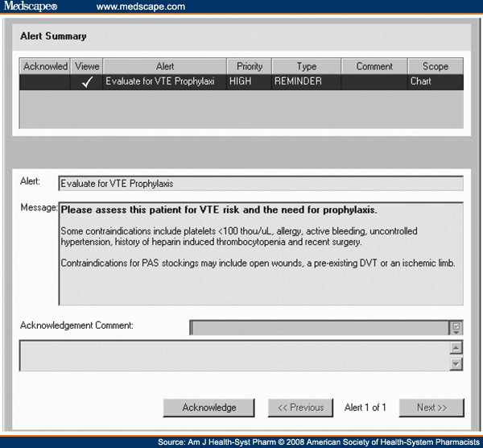Click the Type column header
Image resolution: width=483 pixels, height=448 pixels.
(x=306, y=66)
